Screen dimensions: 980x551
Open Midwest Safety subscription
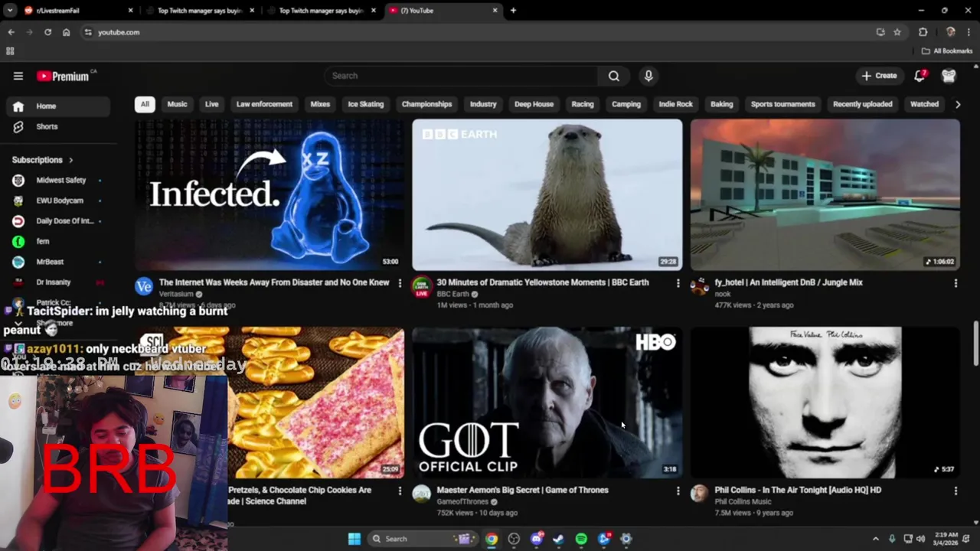pos(58,181)
